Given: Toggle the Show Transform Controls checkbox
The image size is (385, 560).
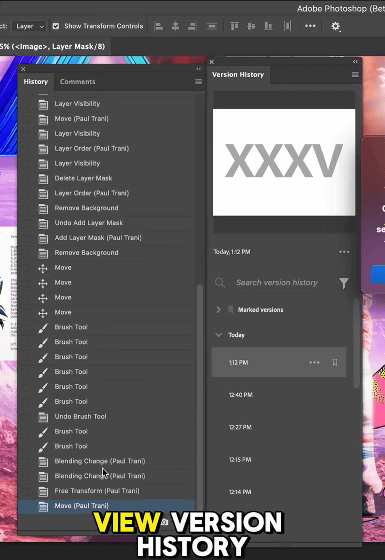Looking at the screenshot, I should pos(56,26).
